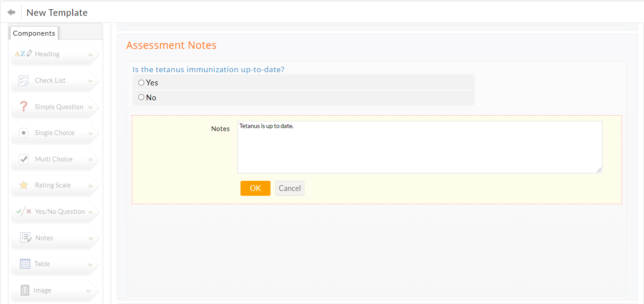This screenshot has height=304, width=644.
Task: Select the Image component icon
Action: click(x=25, y=290)
